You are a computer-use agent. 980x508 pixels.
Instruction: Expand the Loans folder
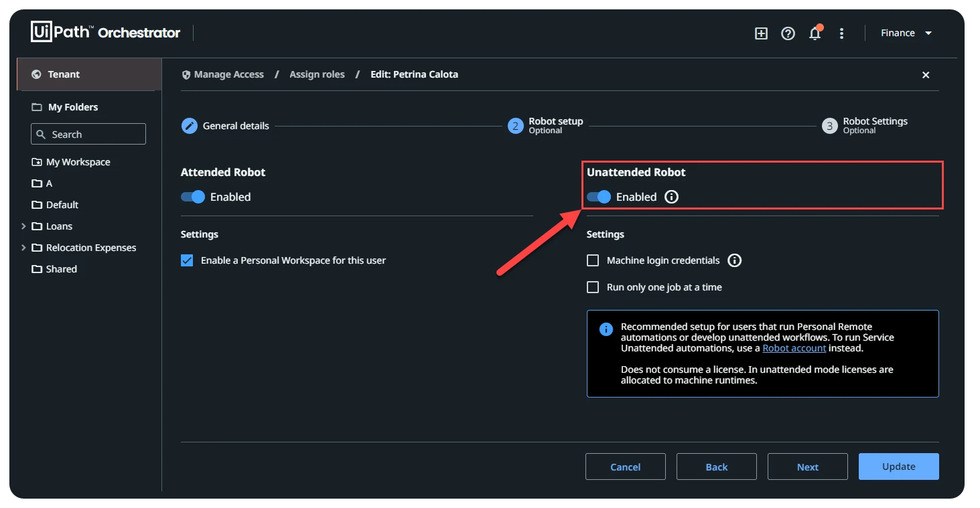24,226
